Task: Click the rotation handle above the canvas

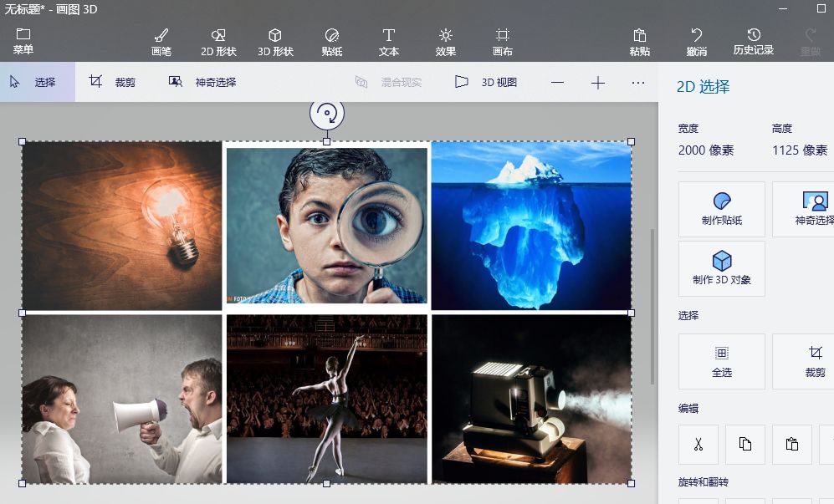Action: click(x=327, y=114)
